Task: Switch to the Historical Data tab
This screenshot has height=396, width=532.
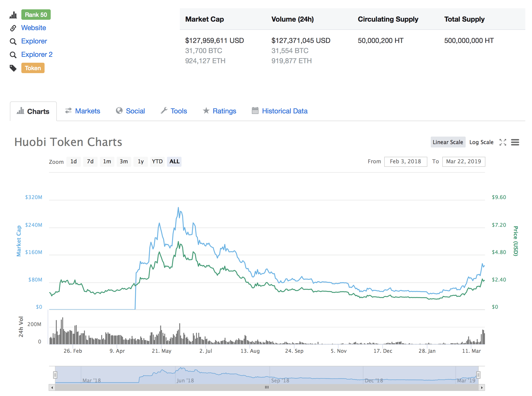Action: (x=280, y=111)
